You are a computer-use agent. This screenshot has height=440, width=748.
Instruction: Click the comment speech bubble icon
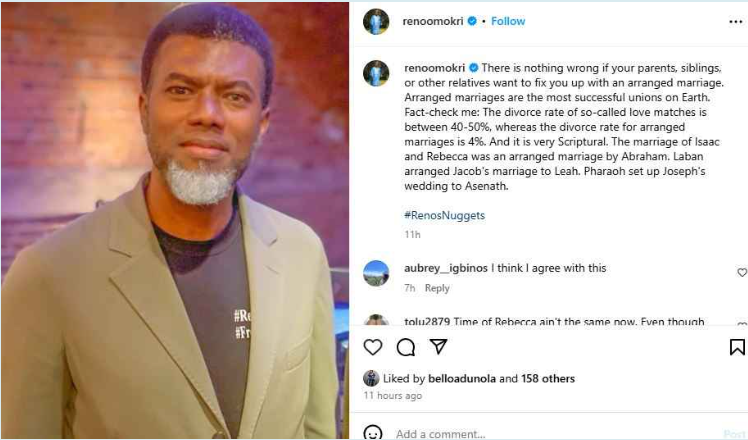405,347
